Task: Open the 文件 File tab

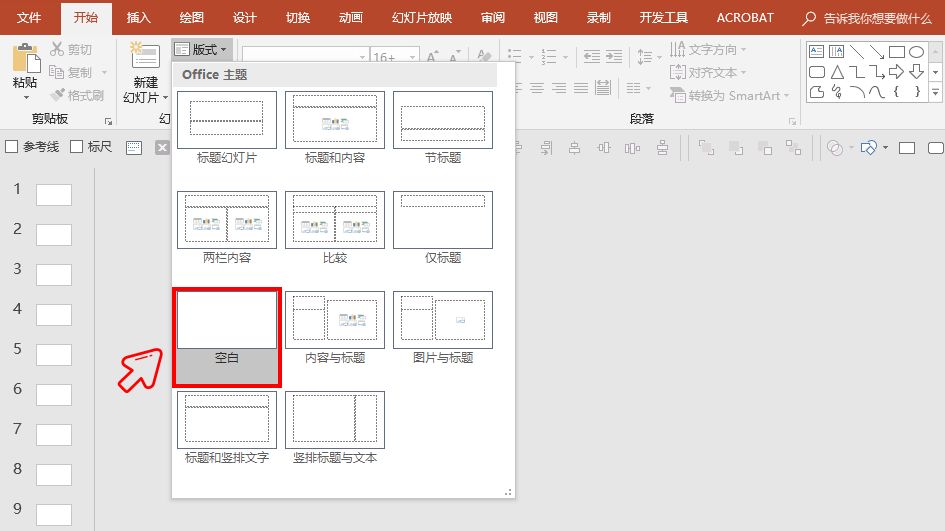Action: pyautogui.click(x=28, y=17)
